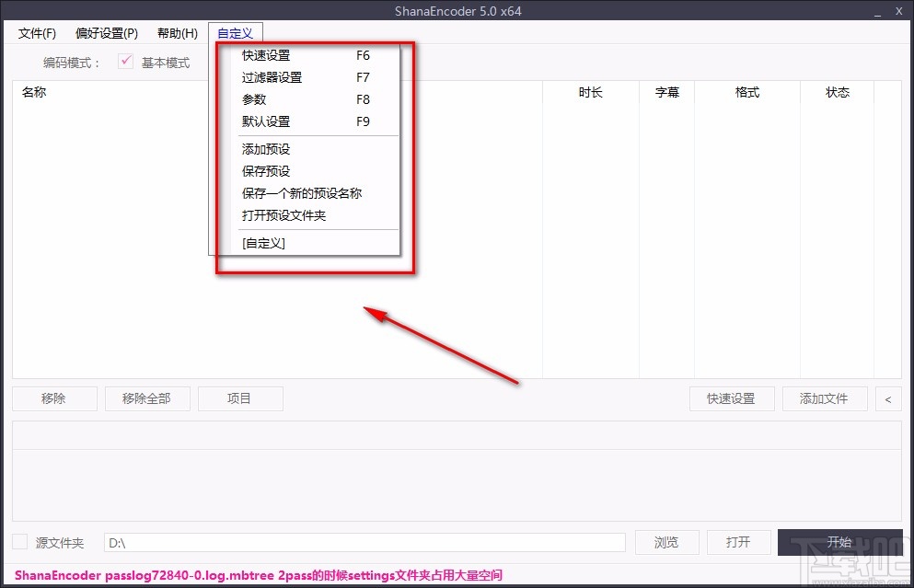The width and height of the screenshot is (914, 588).
Task: Minimize the ShanaEncoder window
Action: [x=877, y=12]
